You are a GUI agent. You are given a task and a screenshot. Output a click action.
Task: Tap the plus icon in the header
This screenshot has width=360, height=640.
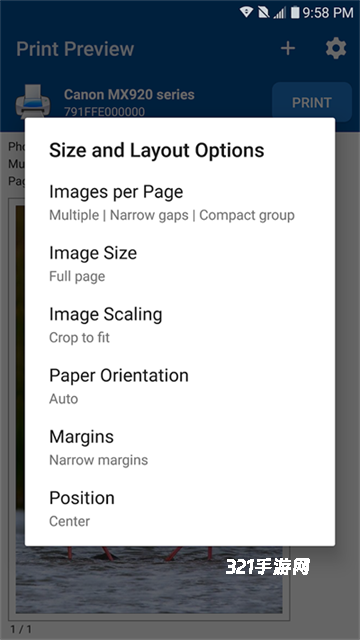tap(288, 49)
